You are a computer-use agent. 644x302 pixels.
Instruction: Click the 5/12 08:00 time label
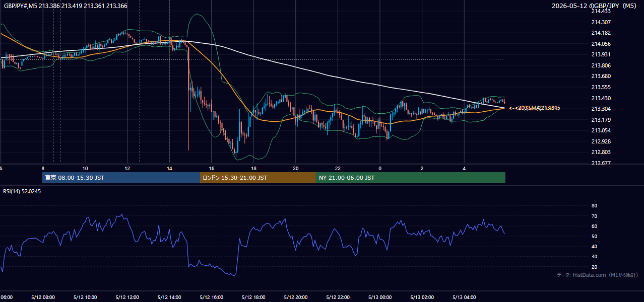(x=43, y=297)
